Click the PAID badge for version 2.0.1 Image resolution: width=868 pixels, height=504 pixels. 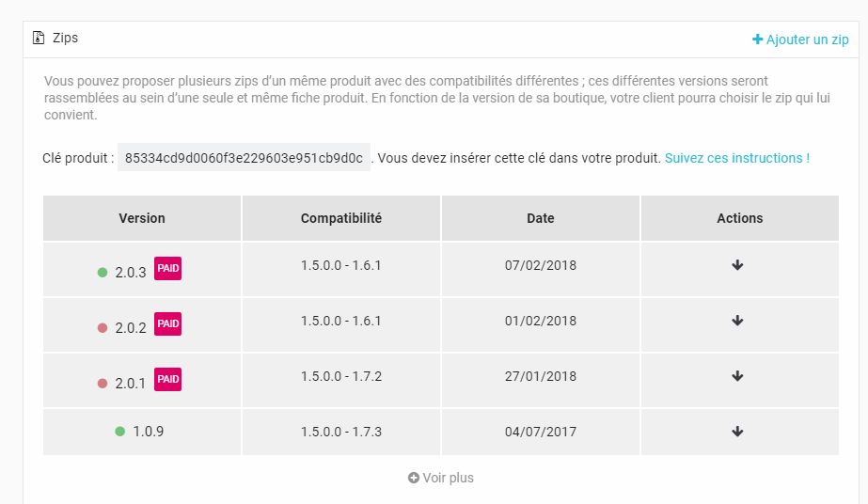tap(167, 379)
